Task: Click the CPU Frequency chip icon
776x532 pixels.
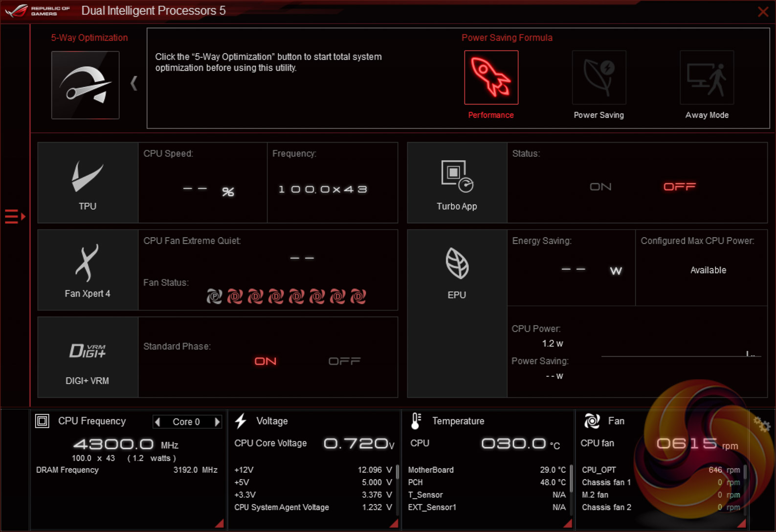Action: coord(42,421)
